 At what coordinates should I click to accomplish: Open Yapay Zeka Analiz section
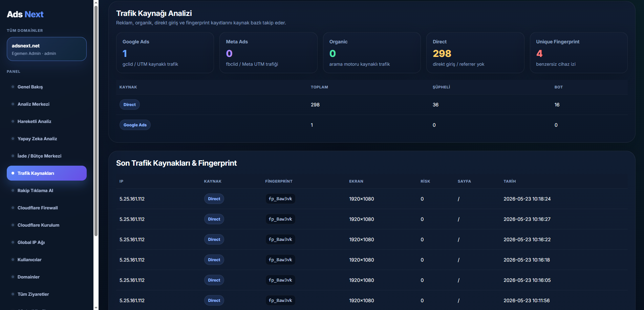pos(47,139)
